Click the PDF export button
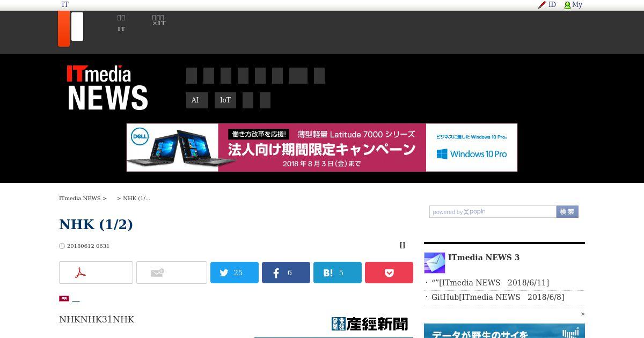 (96, 273)
